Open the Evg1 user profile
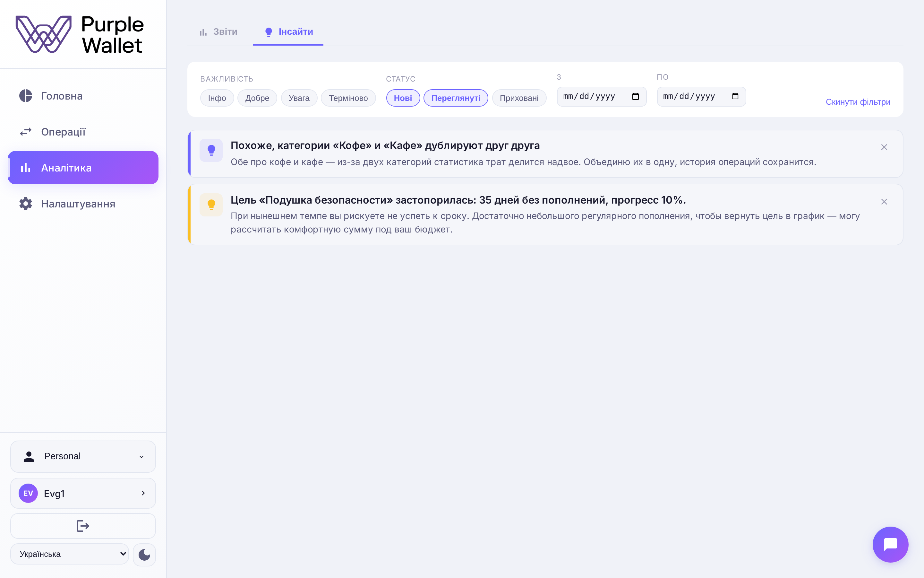 pos(83,493)
